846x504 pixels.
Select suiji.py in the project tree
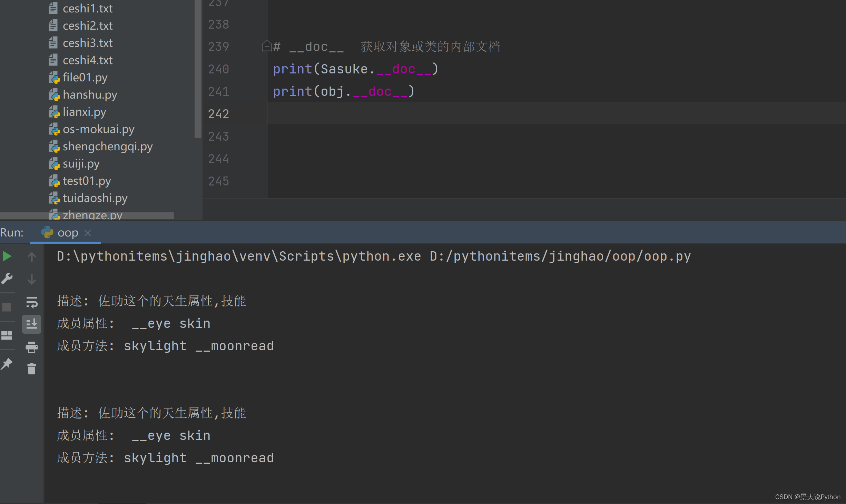click(81, 163)
